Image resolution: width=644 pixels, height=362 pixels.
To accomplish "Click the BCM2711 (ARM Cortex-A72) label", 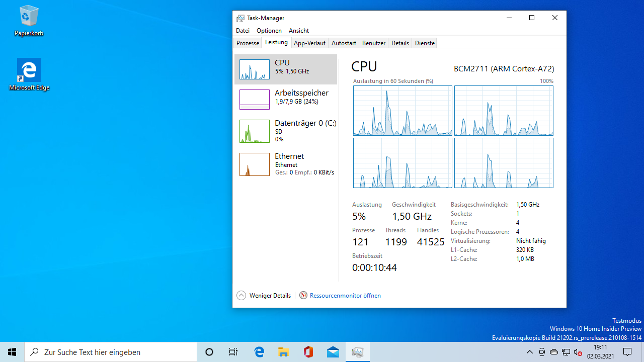I will tap(504, 69).
